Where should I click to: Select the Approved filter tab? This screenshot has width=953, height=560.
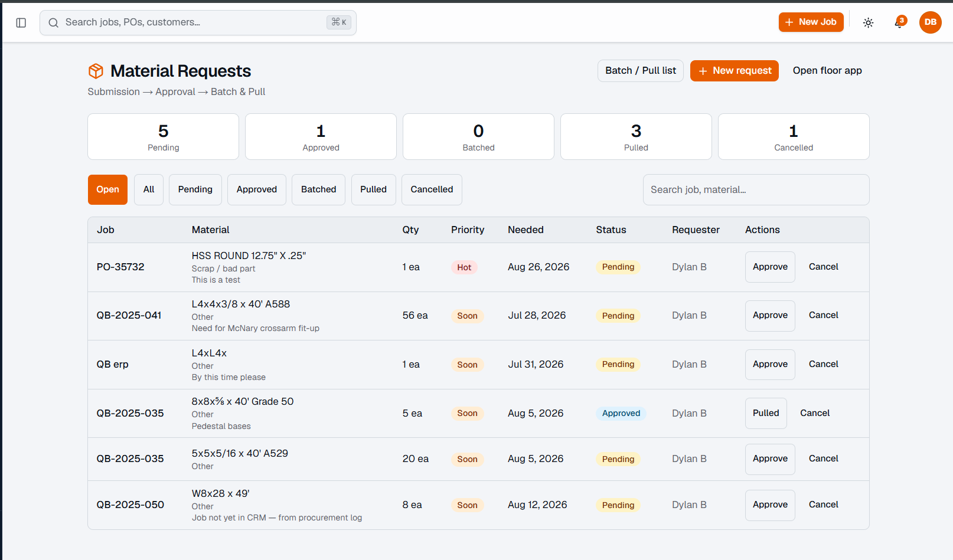pos(257,189)
